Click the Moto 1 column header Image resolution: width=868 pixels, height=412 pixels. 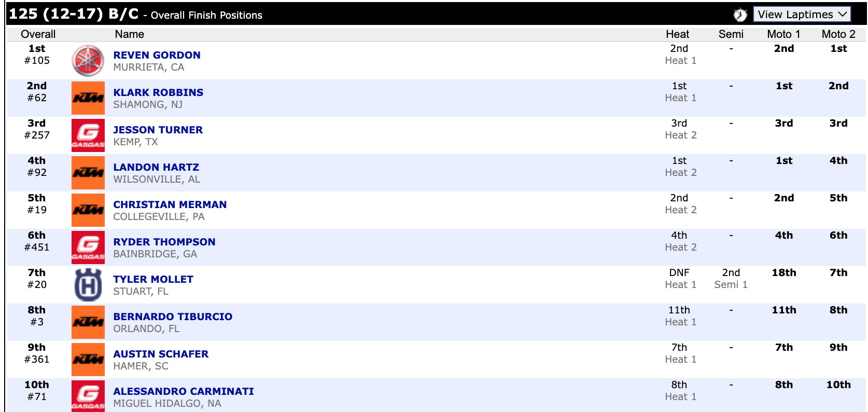point(783,34)
